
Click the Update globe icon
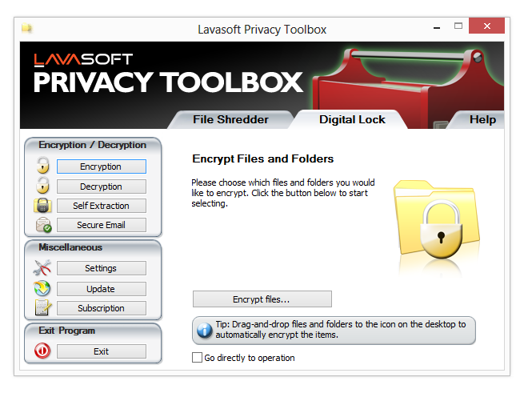[42, 288]
